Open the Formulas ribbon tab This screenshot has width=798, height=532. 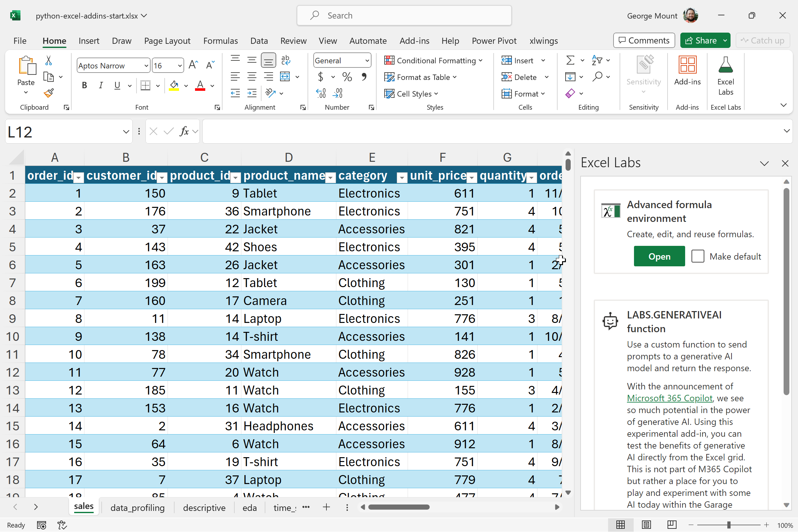[220, 41]
